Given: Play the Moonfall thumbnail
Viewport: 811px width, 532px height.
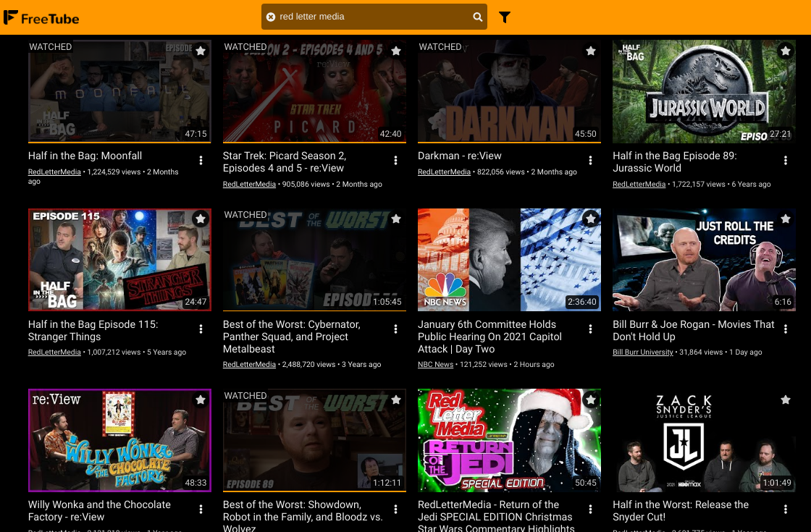Looking at the screenshot, I should pyautogui.click(x=119, y=91).
